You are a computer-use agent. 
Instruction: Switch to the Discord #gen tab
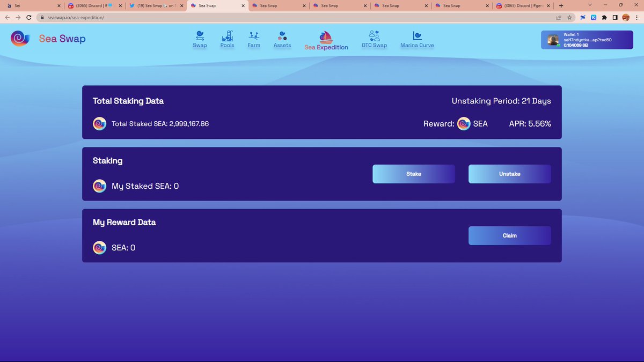[x=523, y=5]
